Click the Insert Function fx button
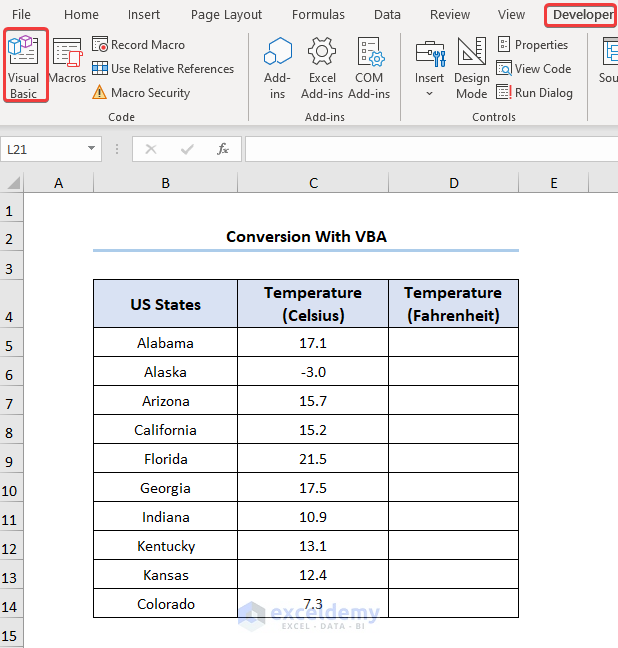 pyautogui.click(x=223, y=149)
